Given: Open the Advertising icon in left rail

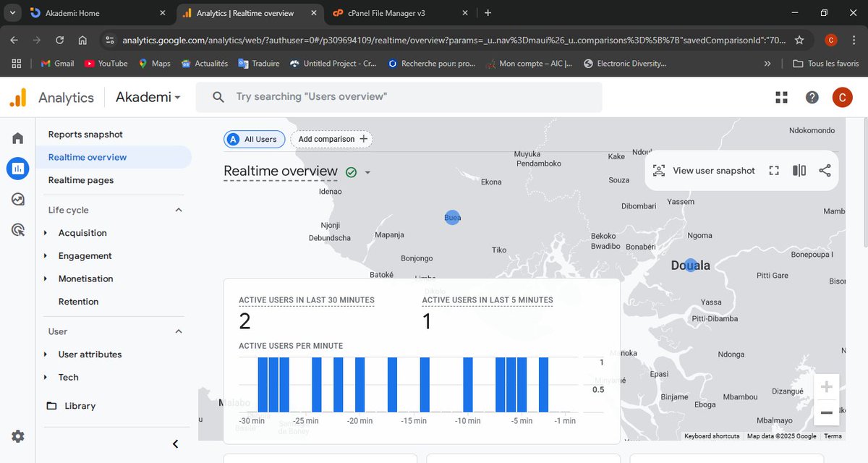Looking at the screenshot, I should (x=17, y=230).
